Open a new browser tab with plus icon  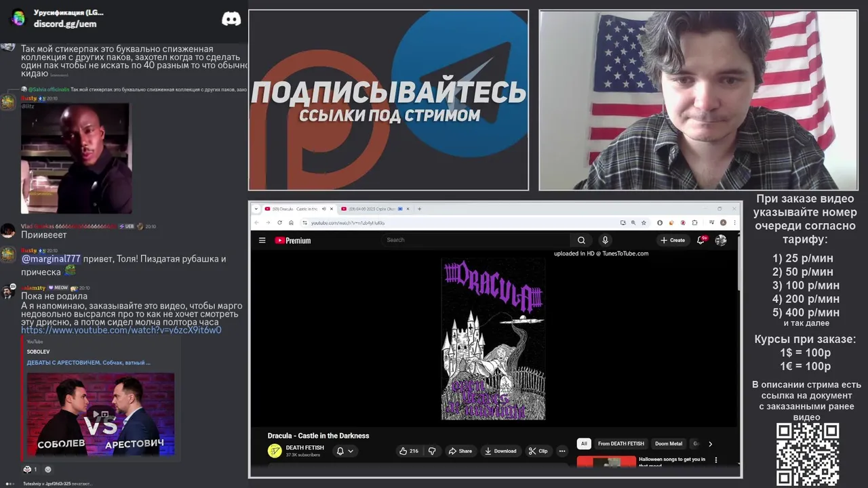coord(419,209)
